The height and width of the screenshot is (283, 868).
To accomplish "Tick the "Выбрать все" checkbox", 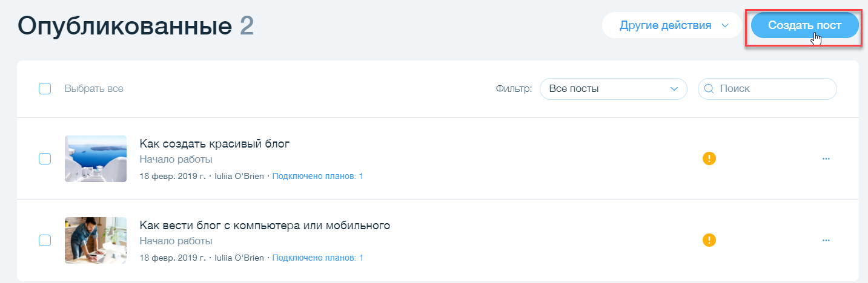I will (45, 89).
